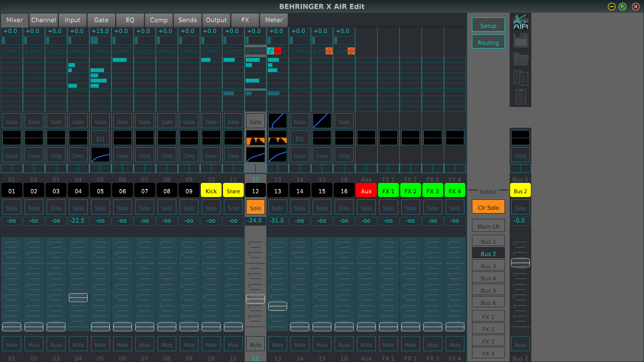Click the X AIR logo icon

(520, 22)
